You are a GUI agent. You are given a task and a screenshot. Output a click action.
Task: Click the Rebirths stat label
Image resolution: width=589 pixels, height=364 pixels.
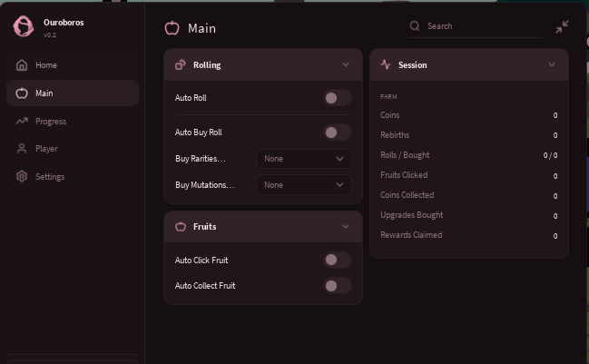[x=395, y=135]
